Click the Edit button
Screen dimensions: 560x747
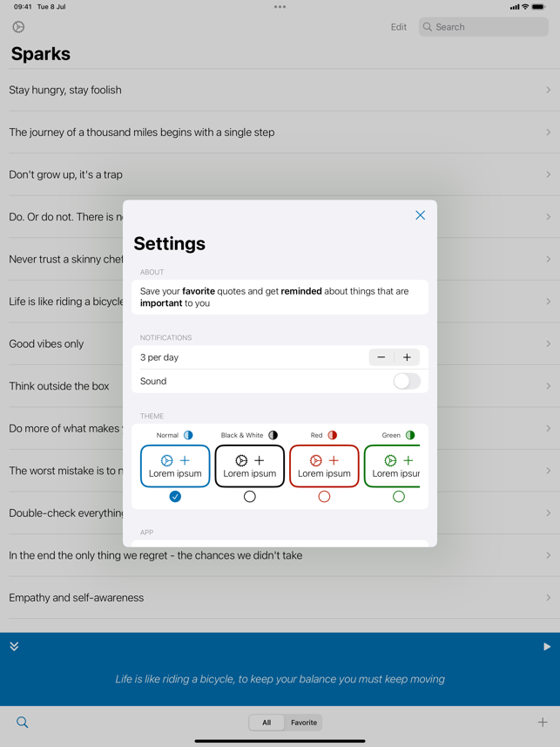(x=399, y=27)
